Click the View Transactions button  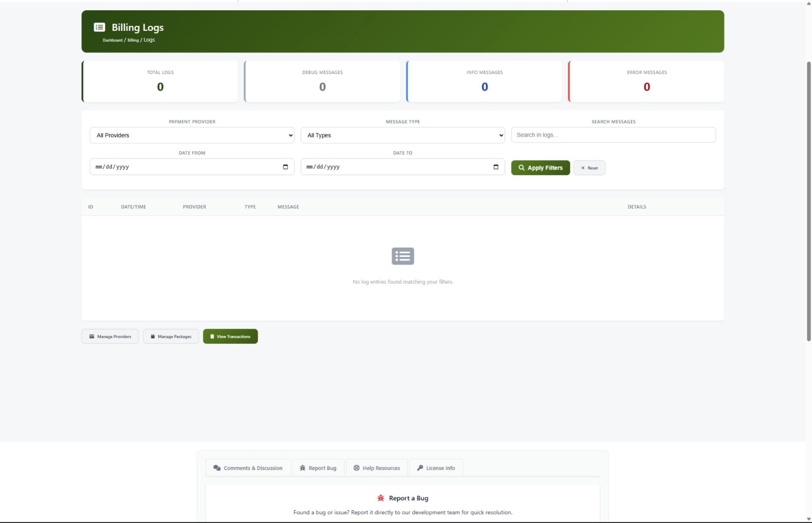click(x=230, y=337)
